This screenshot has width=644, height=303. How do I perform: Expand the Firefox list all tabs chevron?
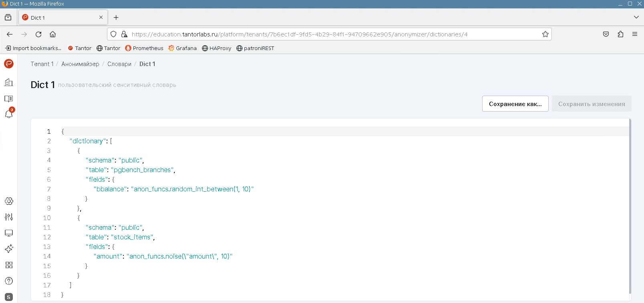coord(636,17)
